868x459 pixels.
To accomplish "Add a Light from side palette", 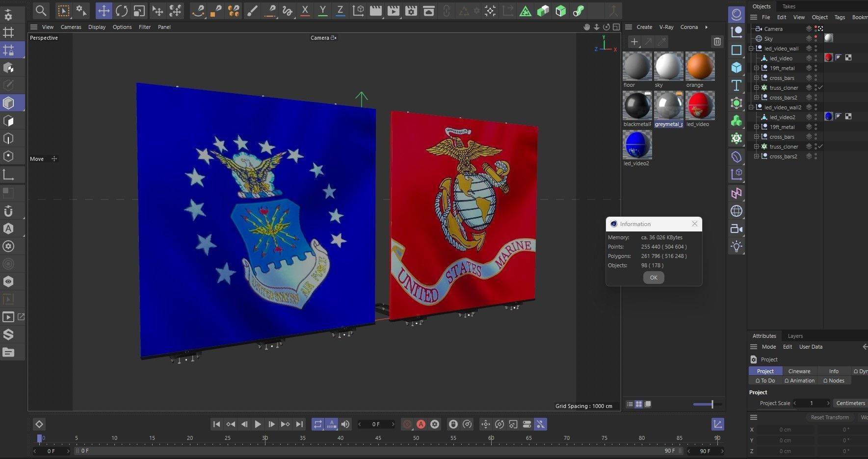I will pyautogui.click(x=736, y=246).
